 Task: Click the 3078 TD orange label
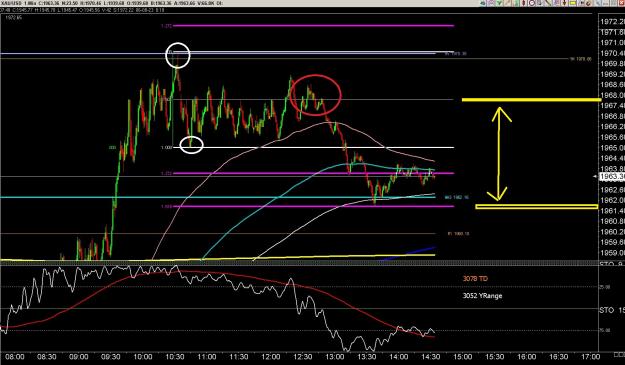click(x=475, y=279)
